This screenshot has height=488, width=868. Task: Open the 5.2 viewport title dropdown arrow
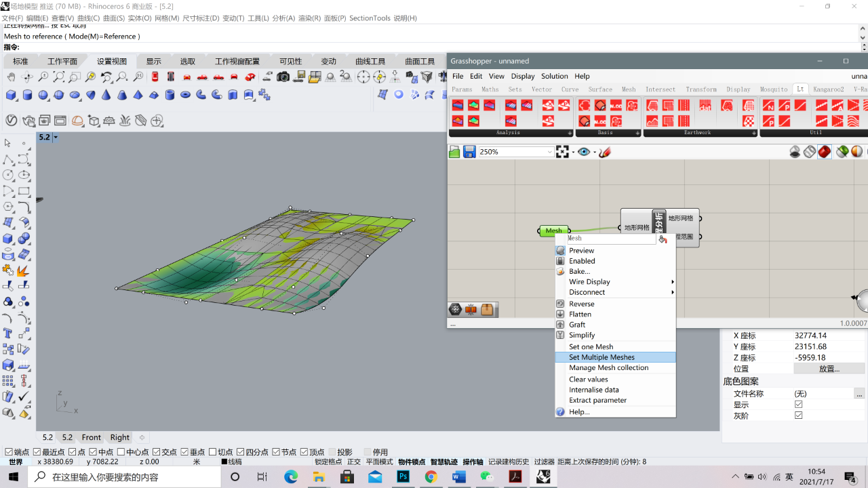coord(56,137)
